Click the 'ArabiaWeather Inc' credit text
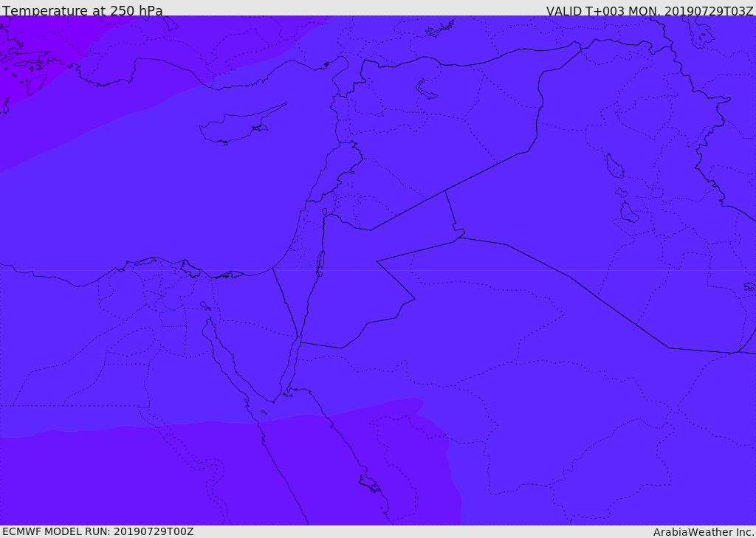Image resolution: width=756 pixels, height=538 pixels. click(x=704, y=532)
